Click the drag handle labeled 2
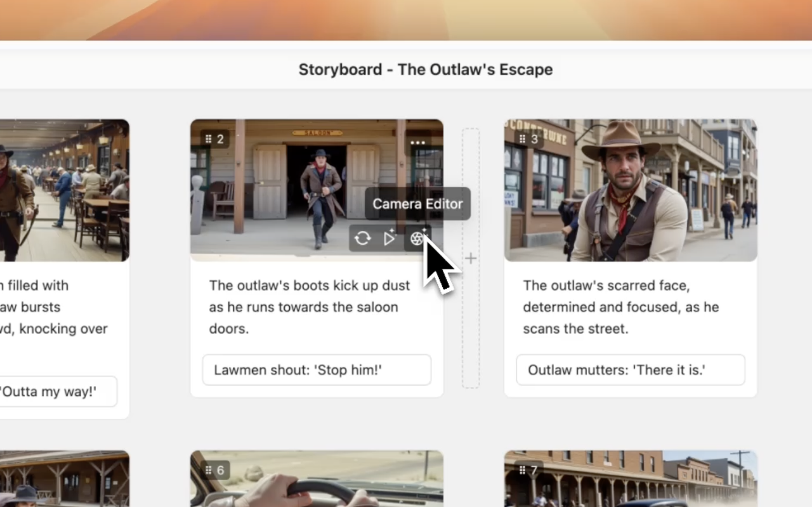The image size is (812, 507). (x=214, y=139)
